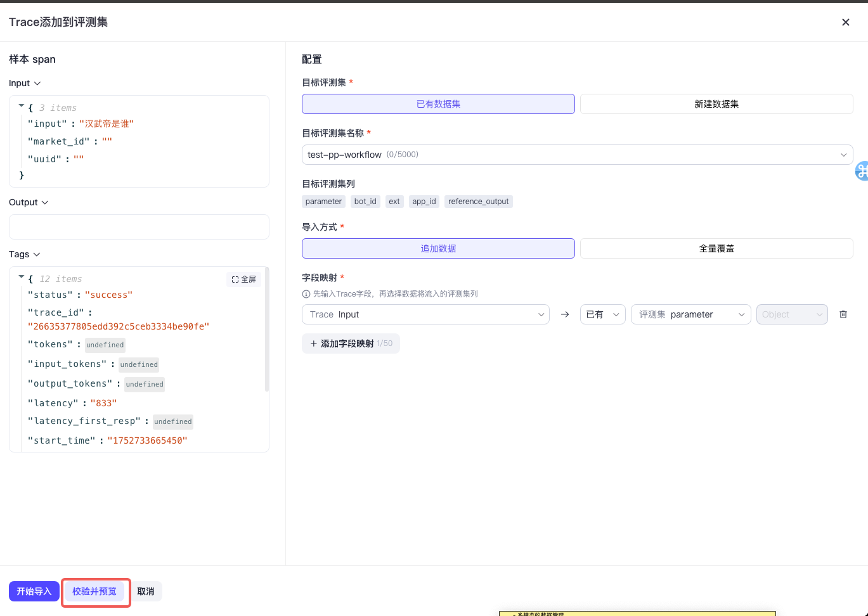
Task: Click the "market_id" key
Action: [x=59, y=142]
